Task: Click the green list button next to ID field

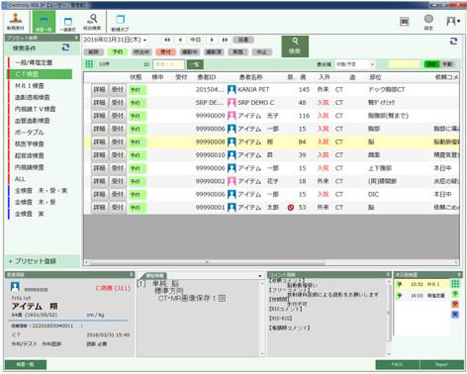Action: tap(195, 64)
